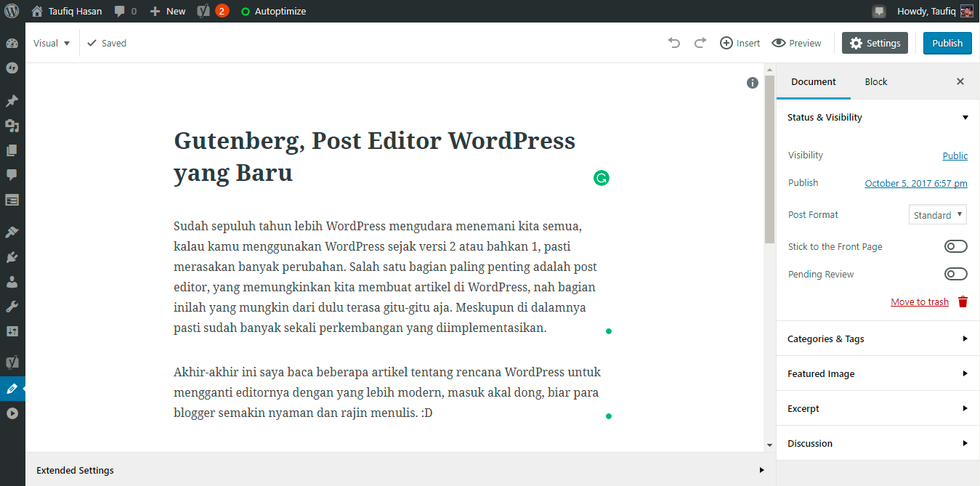
Task: Open Pages icon in sidebar
Action: pyautogui.click(x=12, y=150)
